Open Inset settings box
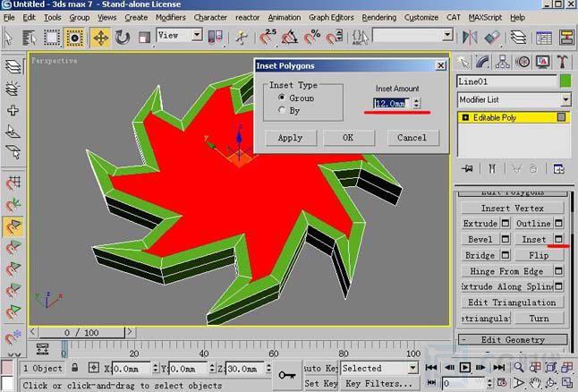 (x=559, y=239)
